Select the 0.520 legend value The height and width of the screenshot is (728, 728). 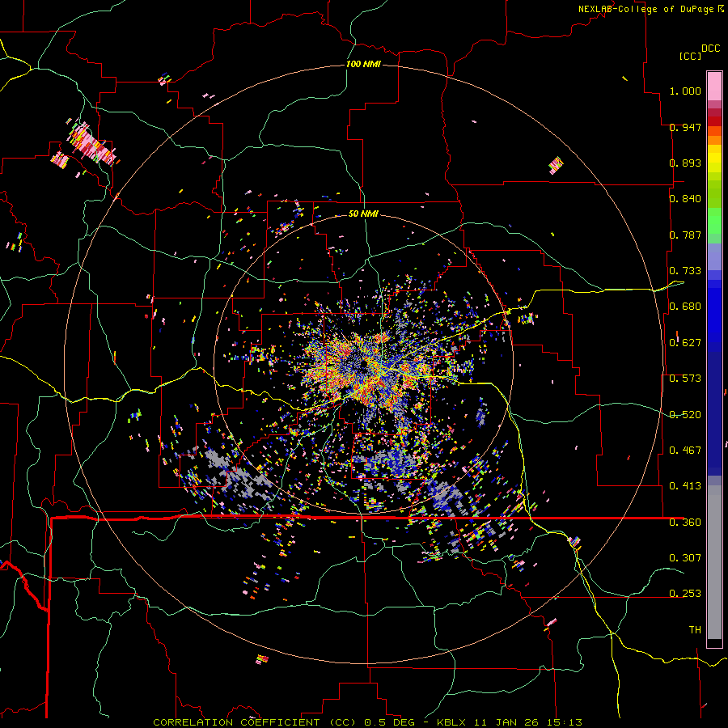685,415
